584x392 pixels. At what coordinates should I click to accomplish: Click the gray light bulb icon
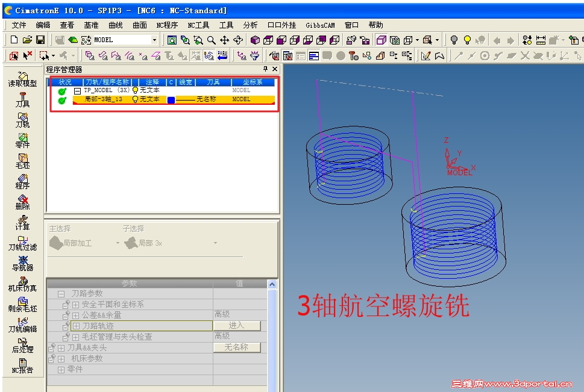point(454,40)
